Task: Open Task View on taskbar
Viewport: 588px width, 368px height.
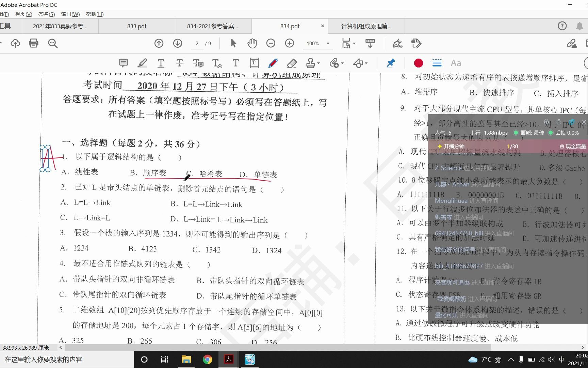Action: coord(165,359)
